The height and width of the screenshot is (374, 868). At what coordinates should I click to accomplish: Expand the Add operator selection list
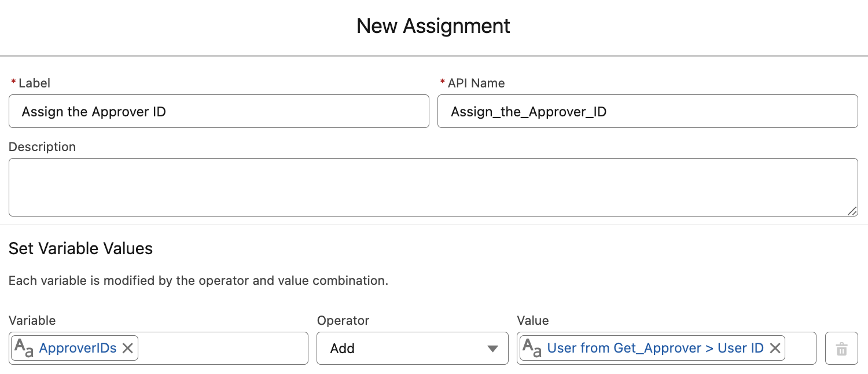pyautogui.click(x=412, y=348)
